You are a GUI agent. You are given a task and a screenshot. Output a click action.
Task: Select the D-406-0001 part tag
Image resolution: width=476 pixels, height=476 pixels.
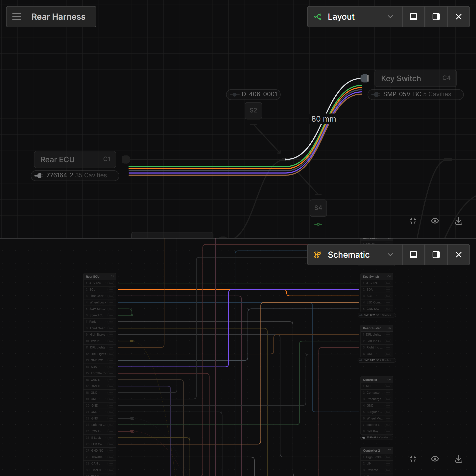253,94
